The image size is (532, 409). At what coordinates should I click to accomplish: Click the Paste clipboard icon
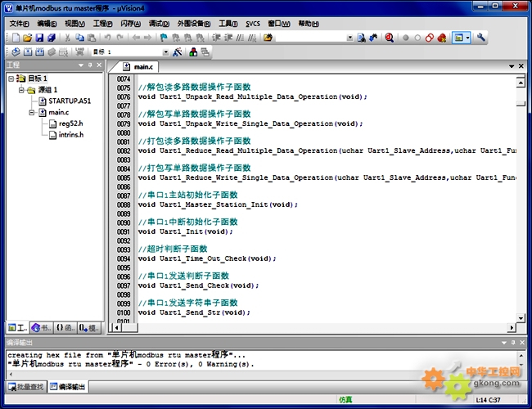[92, 38]
